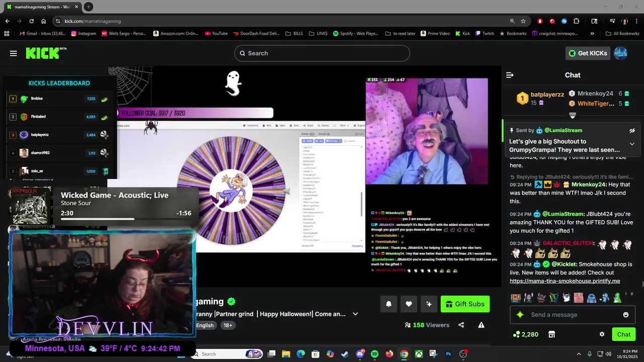Open the Chrome Extensions puzzle menu
The height and width of the screenshot is (362, 644).
point(577,21)
